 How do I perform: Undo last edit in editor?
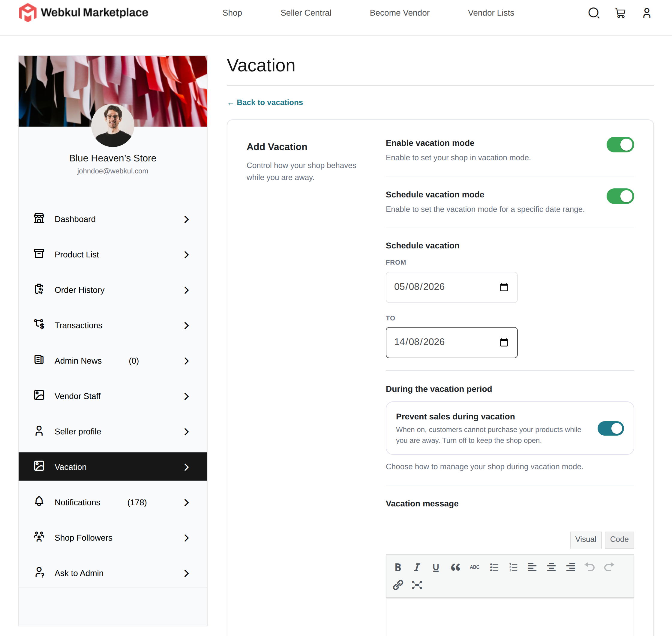click(x=589, y=567)
